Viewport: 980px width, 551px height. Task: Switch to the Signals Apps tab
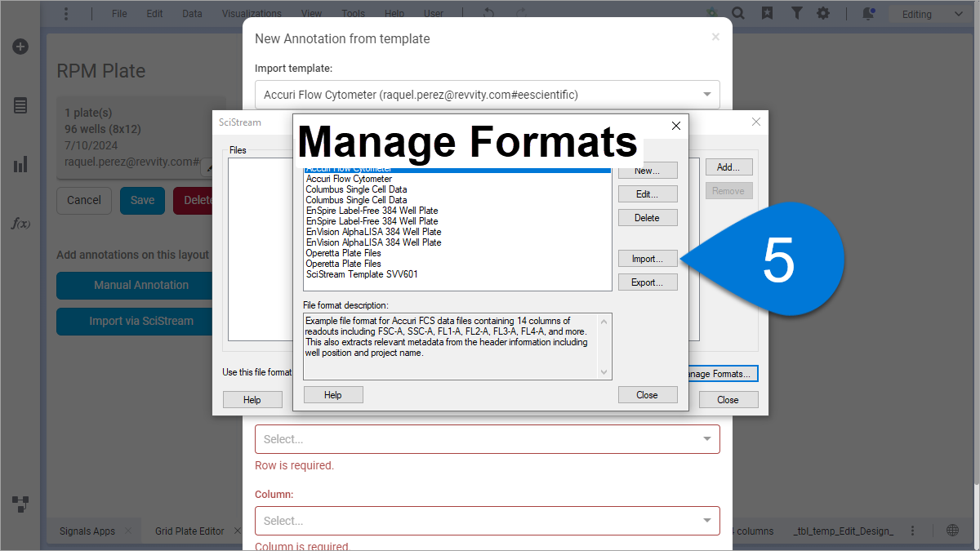tap(87, 531)
